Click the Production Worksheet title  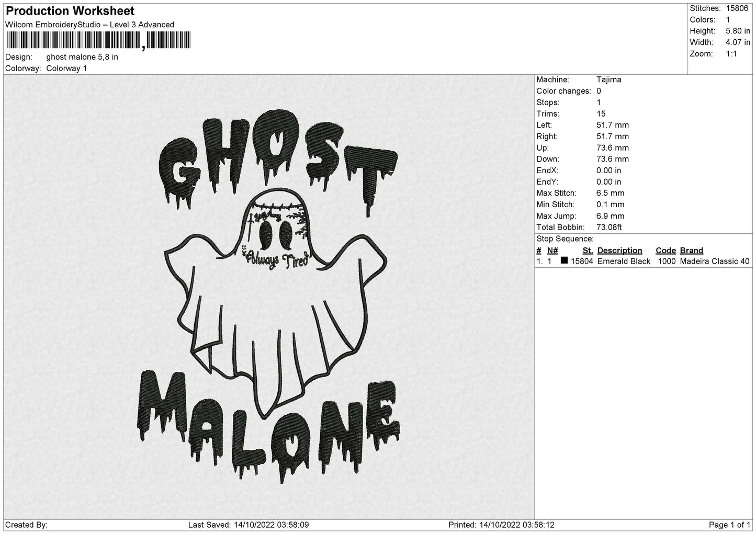tap(70, 11)
